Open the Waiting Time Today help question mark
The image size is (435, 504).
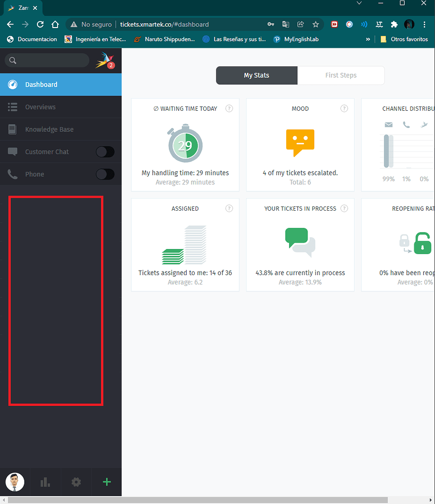(229, 108)
